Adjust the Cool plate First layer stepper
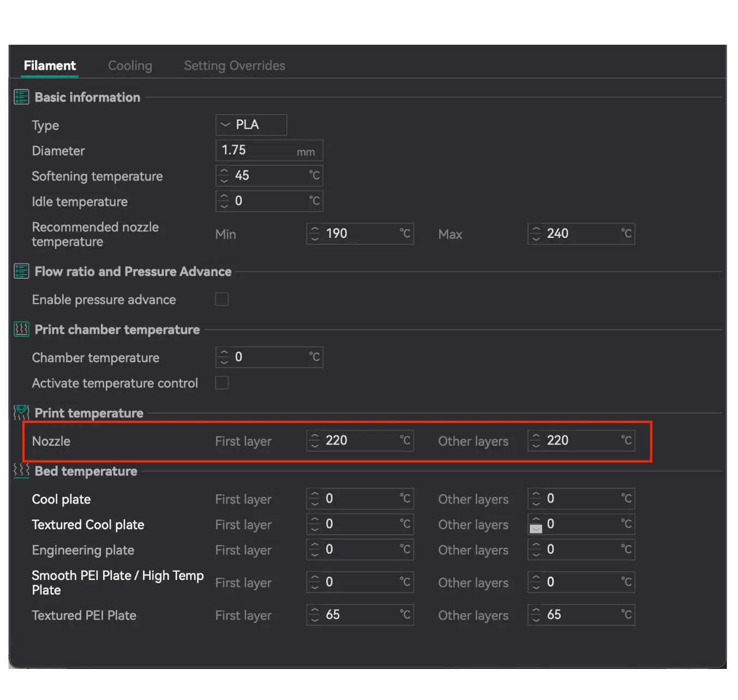This screenshot has width=738, height=700. [x=314, y=499]
